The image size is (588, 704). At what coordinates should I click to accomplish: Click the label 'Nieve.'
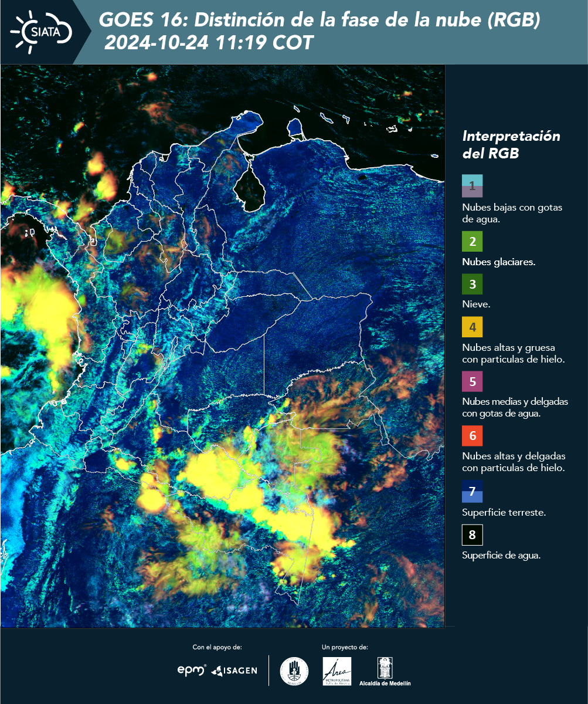(476, 304)
